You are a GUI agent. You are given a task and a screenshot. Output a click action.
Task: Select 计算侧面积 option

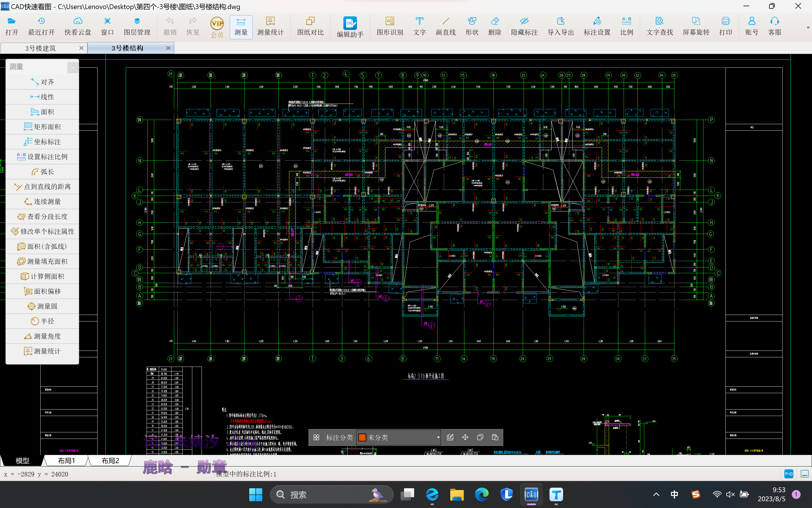tap(42, 276)
